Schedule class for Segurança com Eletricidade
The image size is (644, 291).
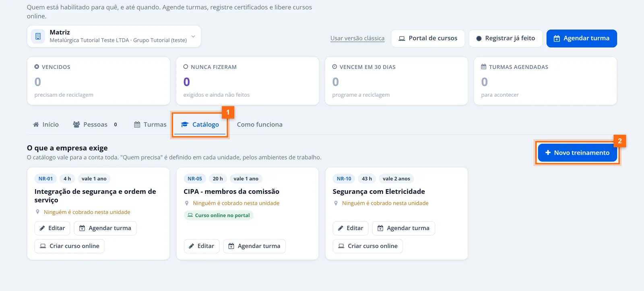[x=404, y=228]
